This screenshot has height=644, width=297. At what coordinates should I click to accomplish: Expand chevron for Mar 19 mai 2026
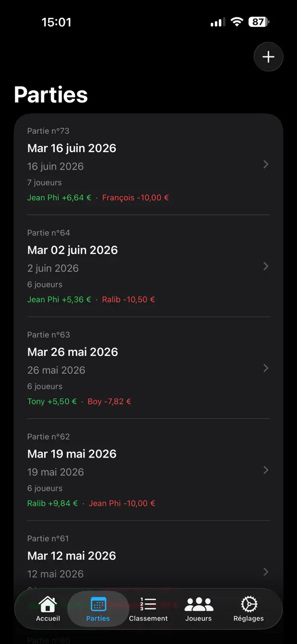pos(266,470)
